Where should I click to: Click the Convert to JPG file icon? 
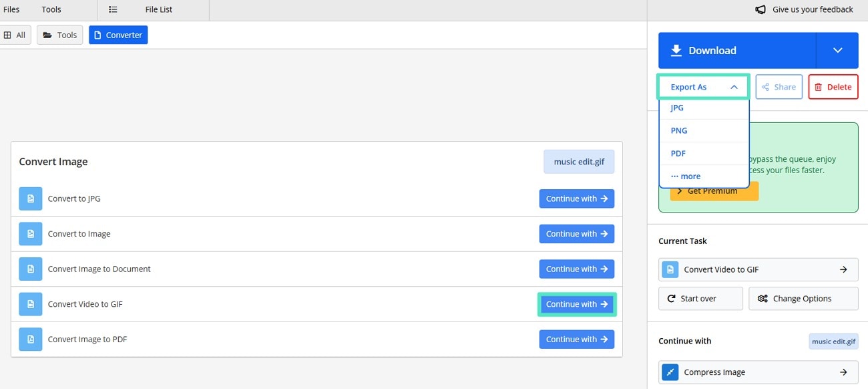coord(30,199)
